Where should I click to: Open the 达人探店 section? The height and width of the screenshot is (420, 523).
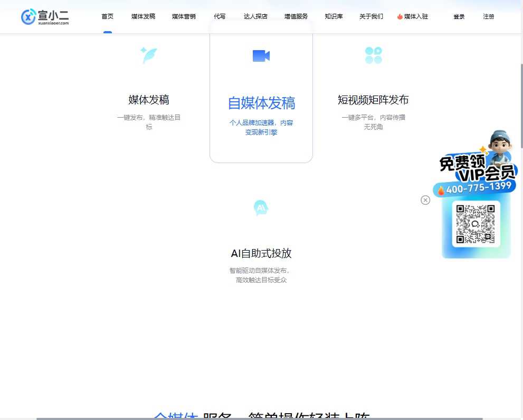coord(255,16)
